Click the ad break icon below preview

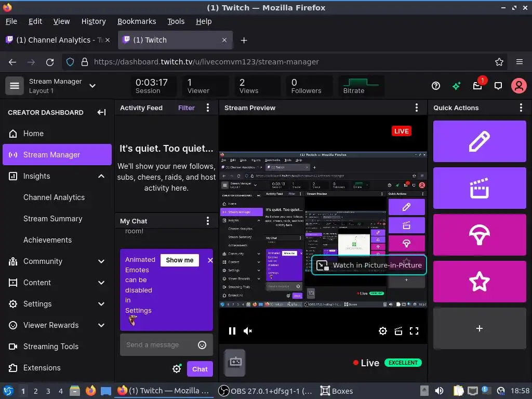click(235, 363)
